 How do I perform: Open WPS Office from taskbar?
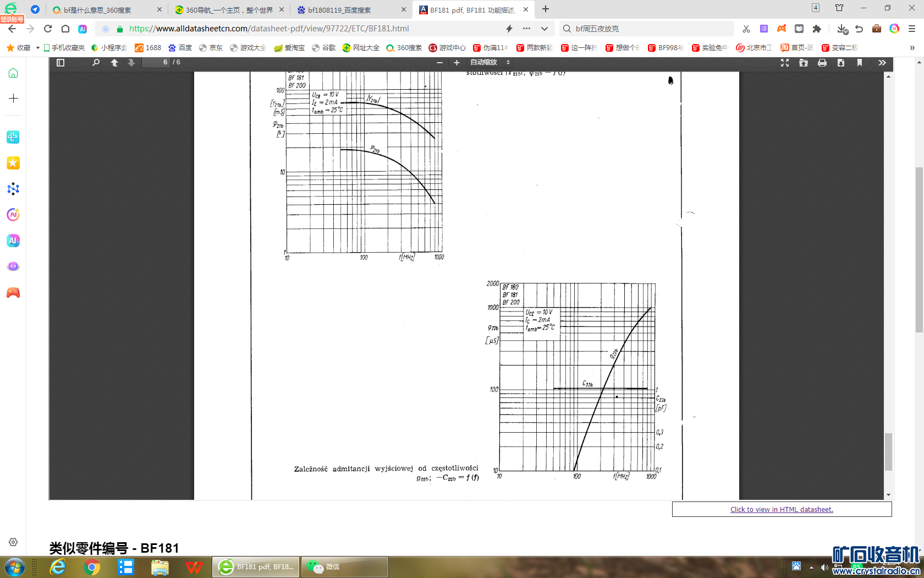pyautogui.click(x=194, y=567)
